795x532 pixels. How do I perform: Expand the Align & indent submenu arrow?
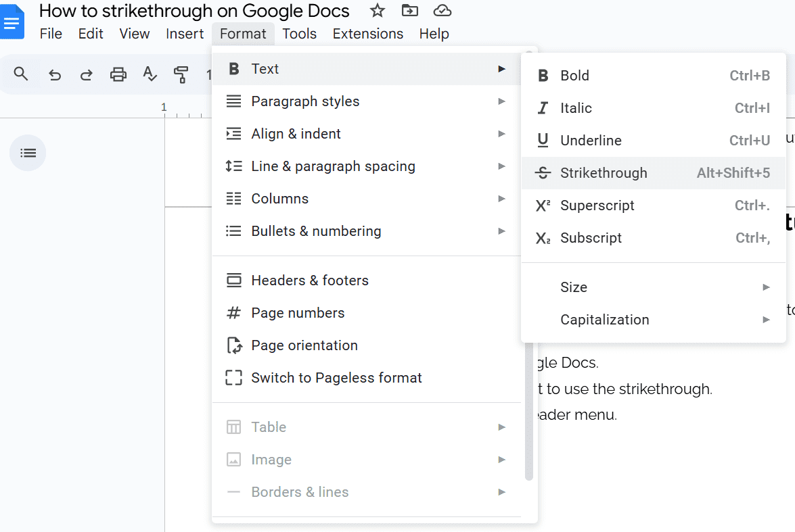[501, 134]
